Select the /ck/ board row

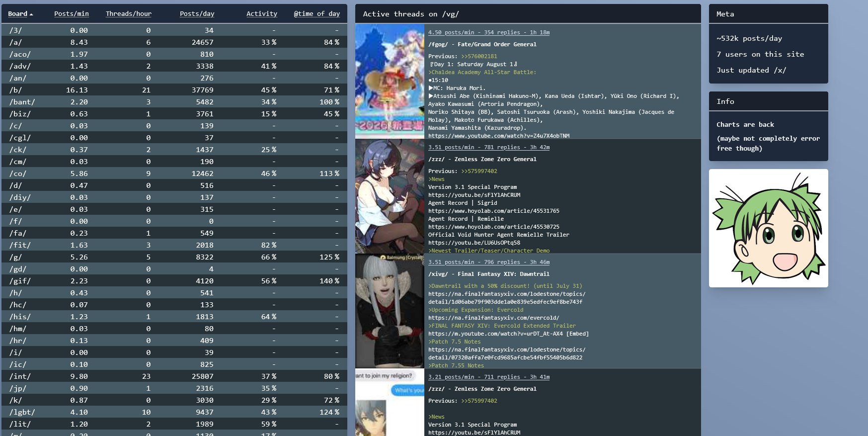tap(174, 150)
